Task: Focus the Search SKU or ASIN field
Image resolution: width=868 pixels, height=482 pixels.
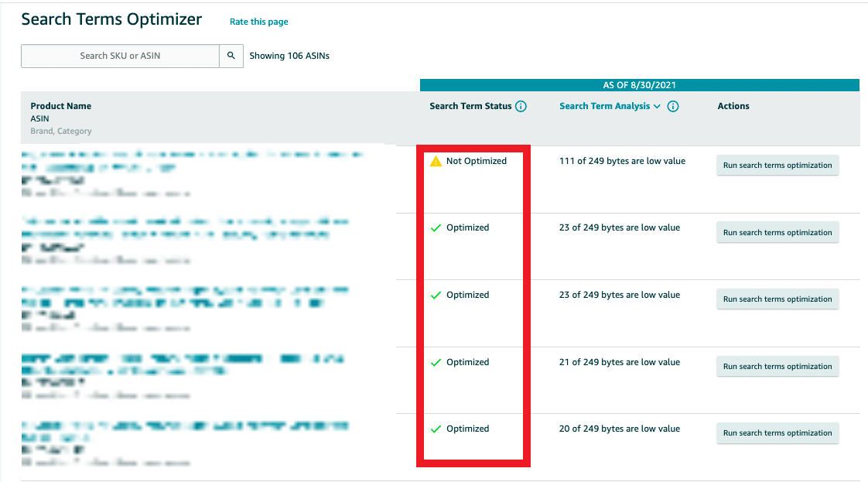Action: click(120, 56)
